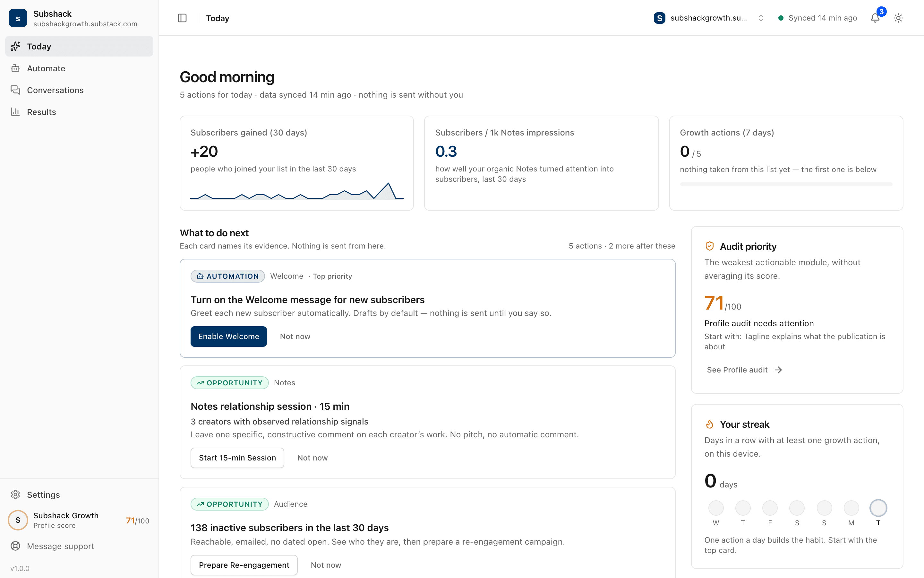Click the Growth actions progress bar
The image size is (924, 578).
[x=786, y=184]
